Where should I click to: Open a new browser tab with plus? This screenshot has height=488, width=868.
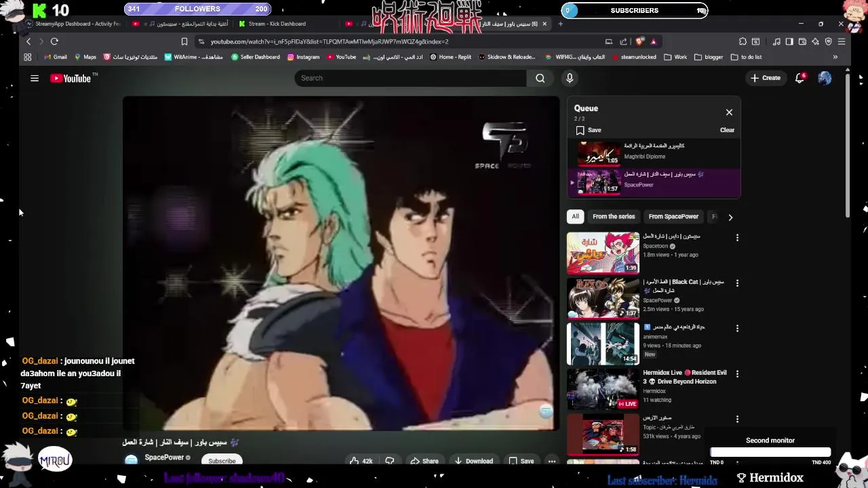tap(560, 24)
